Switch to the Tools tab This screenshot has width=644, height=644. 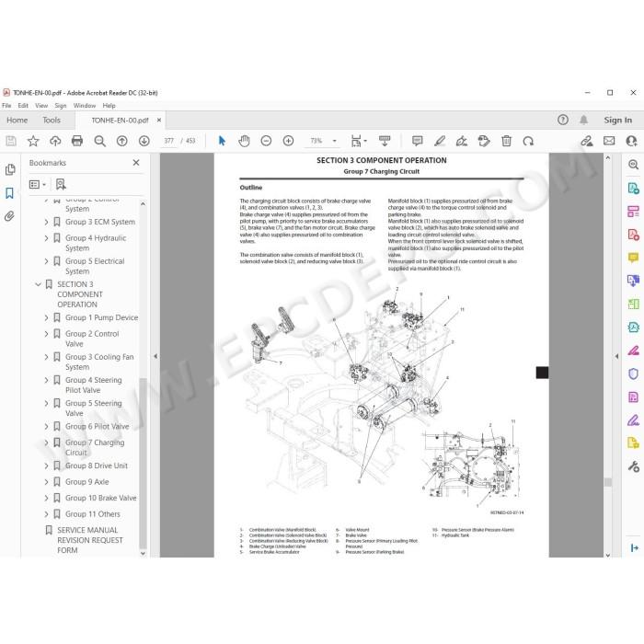pos(52,121)
